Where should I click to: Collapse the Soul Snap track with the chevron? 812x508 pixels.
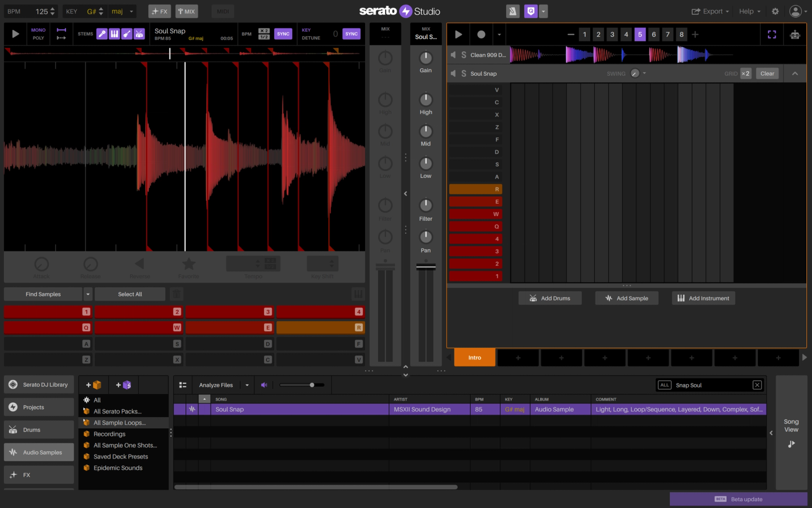(795, 73)
